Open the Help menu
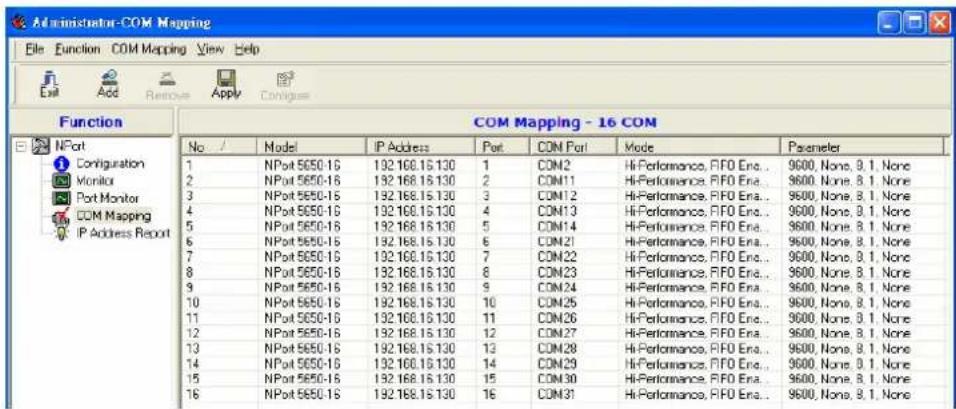 248,49
